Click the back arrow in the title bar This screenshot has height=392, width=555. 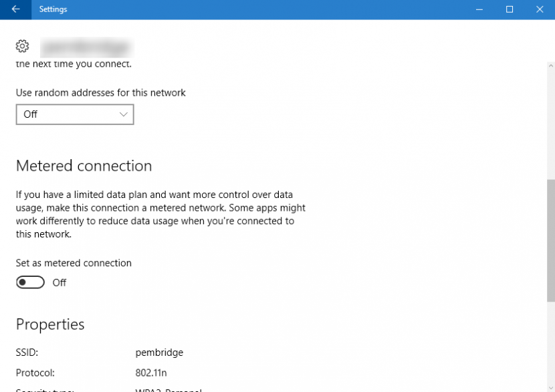[x=15, y=9]
